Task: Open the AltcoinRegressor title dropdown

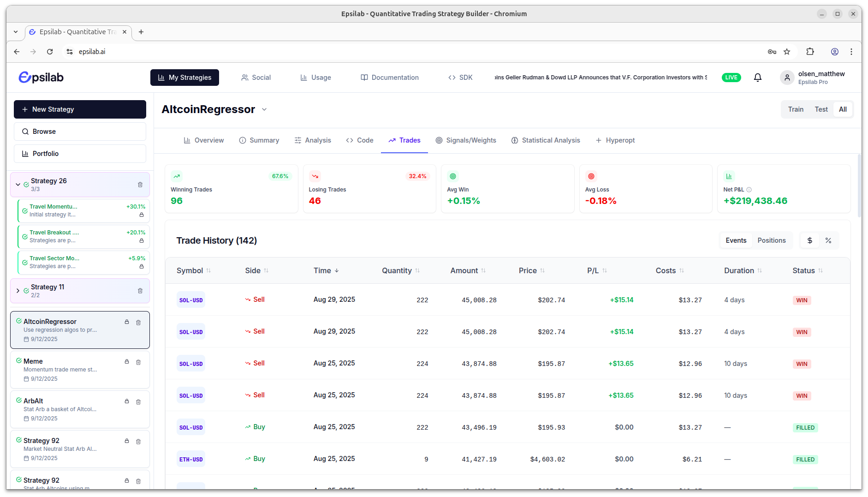Action: tap(264, 109)
